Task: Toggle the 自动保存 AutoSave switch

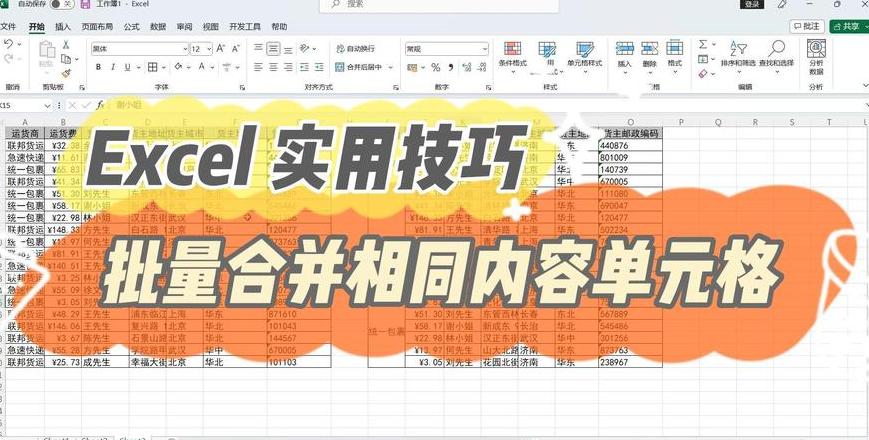Action: click(62, 4)
